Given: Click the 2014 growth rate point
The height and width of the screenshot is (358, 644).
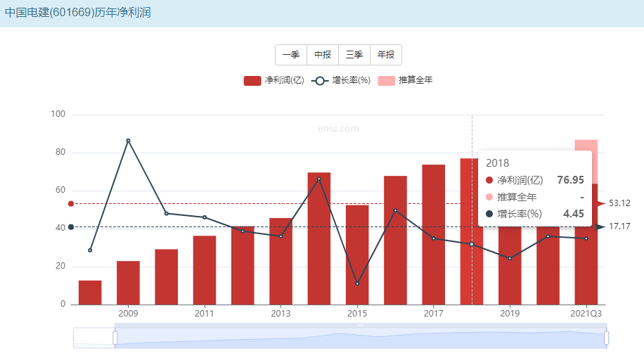Looking at the screenshot, I should [319, 179].
